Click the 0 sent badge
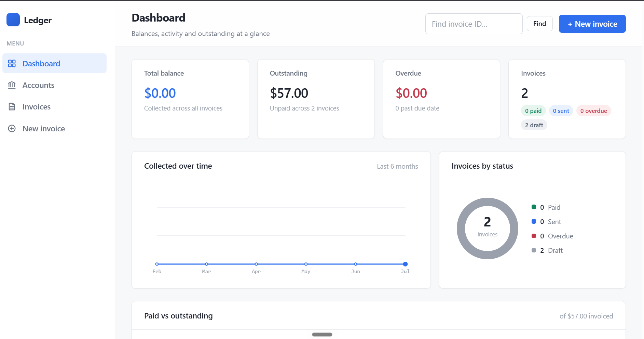644x339 pixels. (x=561, y=111)
